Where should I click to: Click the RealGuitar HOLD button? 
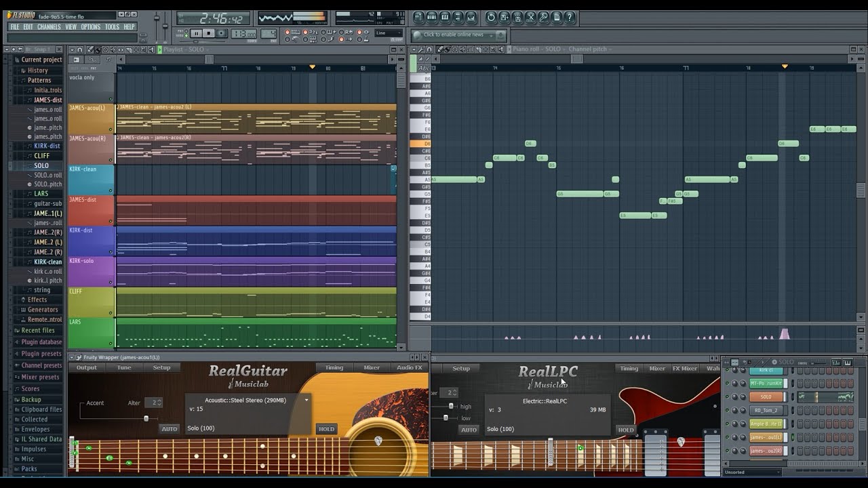pyautogui.click(x=327, y=429)
